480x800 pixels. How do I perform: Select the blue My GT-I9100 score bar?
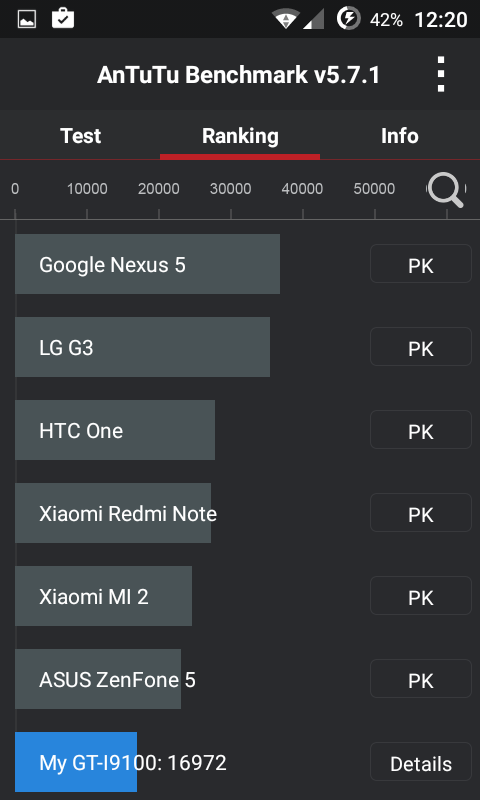(76, 762)
